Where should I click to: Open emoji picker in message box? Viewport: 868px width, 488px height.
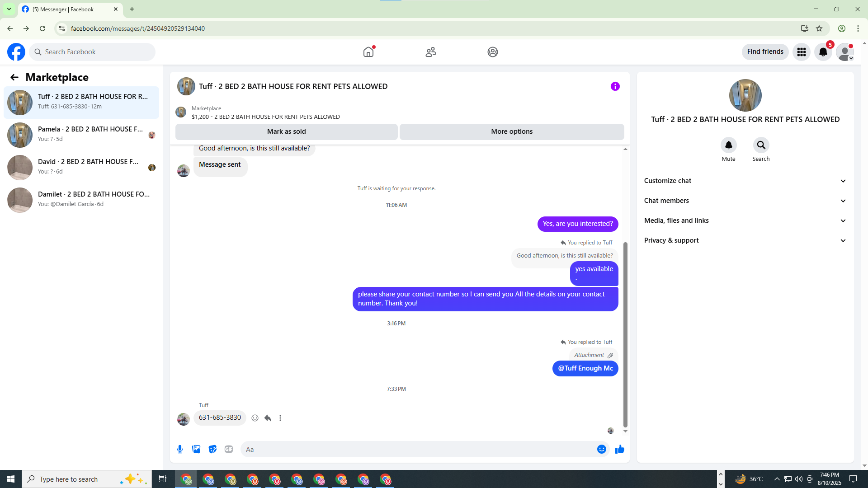[x=601, y=449]
